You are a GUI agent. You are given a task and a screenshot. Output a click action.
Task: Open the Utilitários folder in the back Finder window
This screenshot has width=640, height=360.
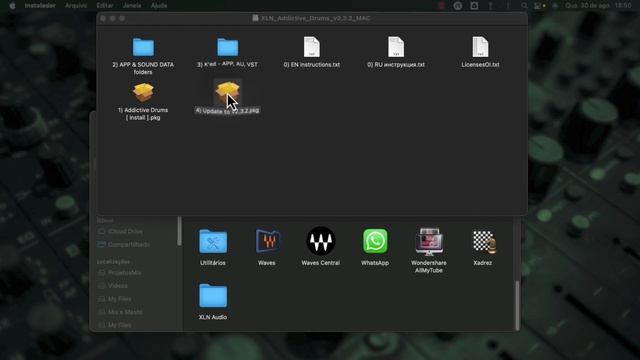click(213, 242)
